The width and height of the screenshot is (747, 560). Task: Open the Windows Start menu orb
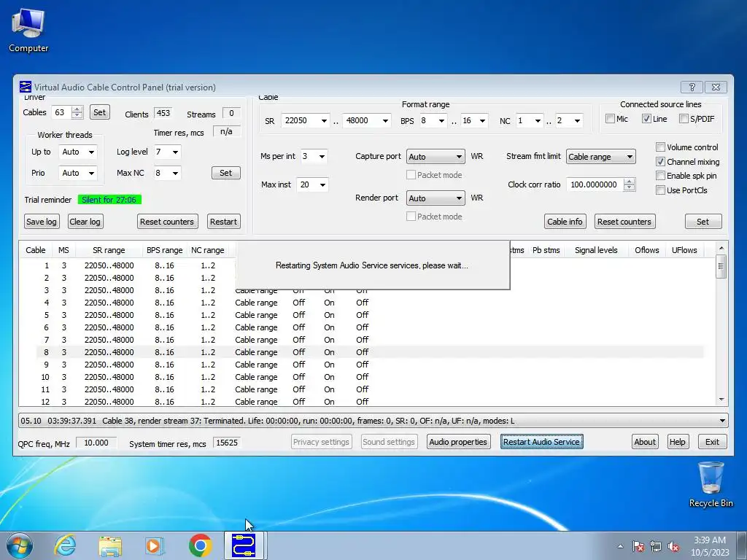[x=20, y=545]
